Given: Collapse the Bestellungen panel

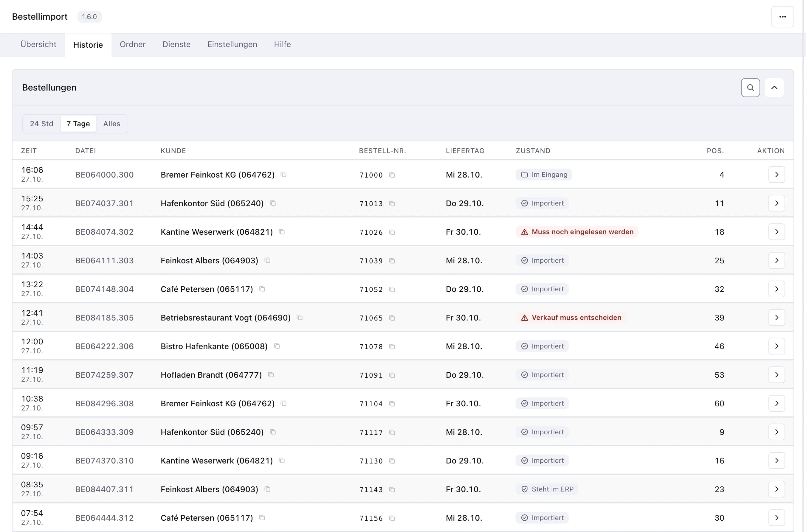Looking at the screenshot, I should coord(774,88).
